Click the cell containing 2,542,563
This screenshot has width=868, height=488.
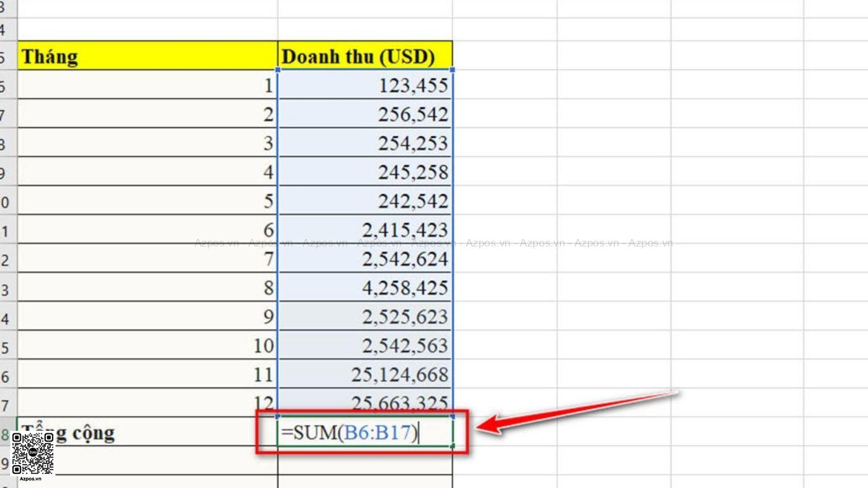tap(365, 345)
